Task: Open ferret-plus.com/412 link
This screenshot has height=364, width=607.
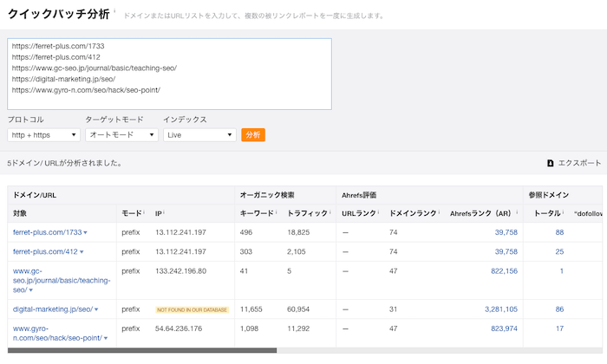Action: [45, 251]
